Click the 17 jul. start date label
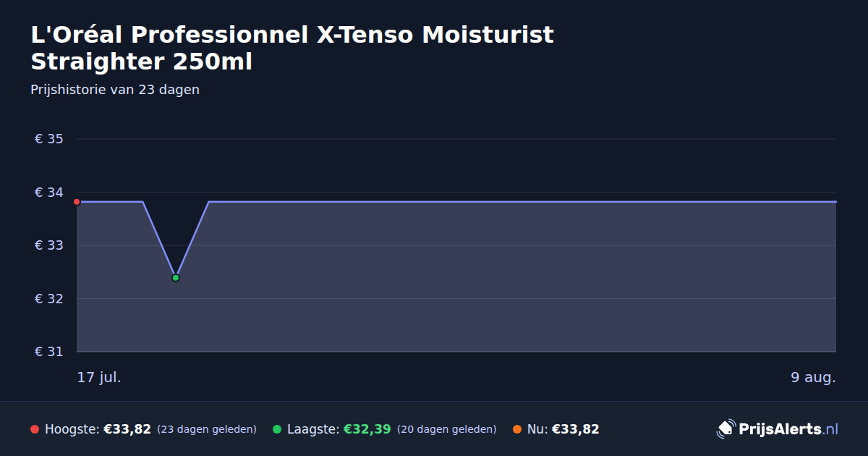This screenshot has height=456, width=868. click(99, 377)
